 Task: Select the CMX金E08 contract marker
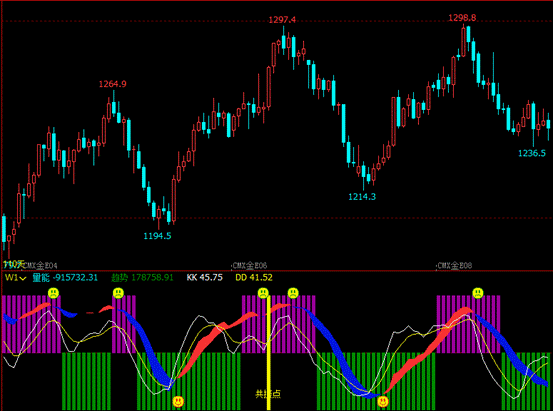tap(454, 265)
